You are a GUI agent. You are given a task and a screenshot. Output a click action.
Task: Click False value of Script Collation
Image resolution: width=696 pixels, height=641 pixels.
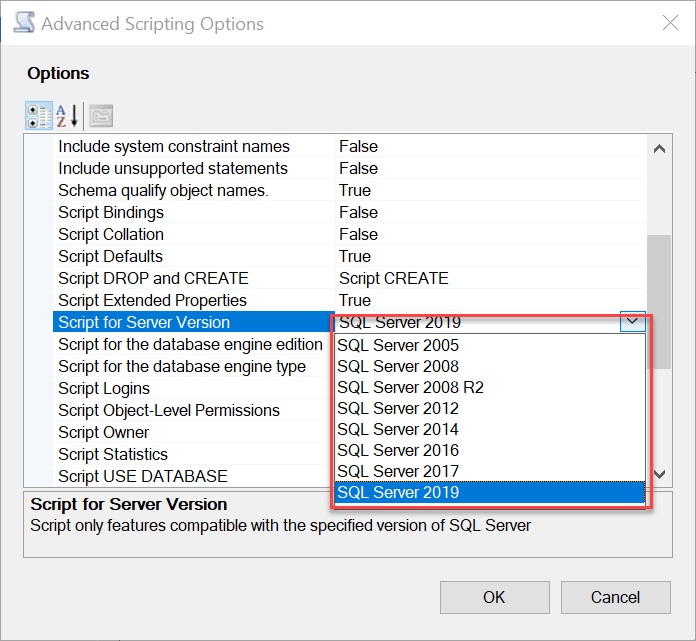(491, 234)
